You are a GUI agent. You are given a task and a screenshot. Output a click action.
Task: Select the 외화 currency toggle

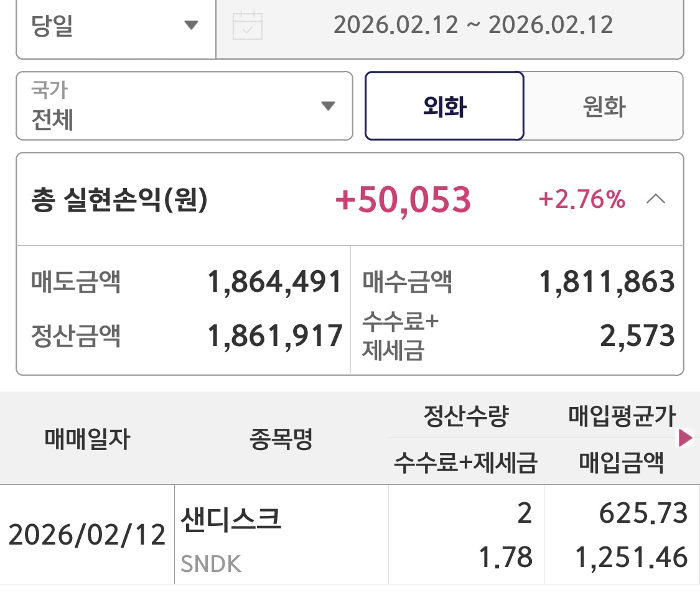(x=444, y=106)
